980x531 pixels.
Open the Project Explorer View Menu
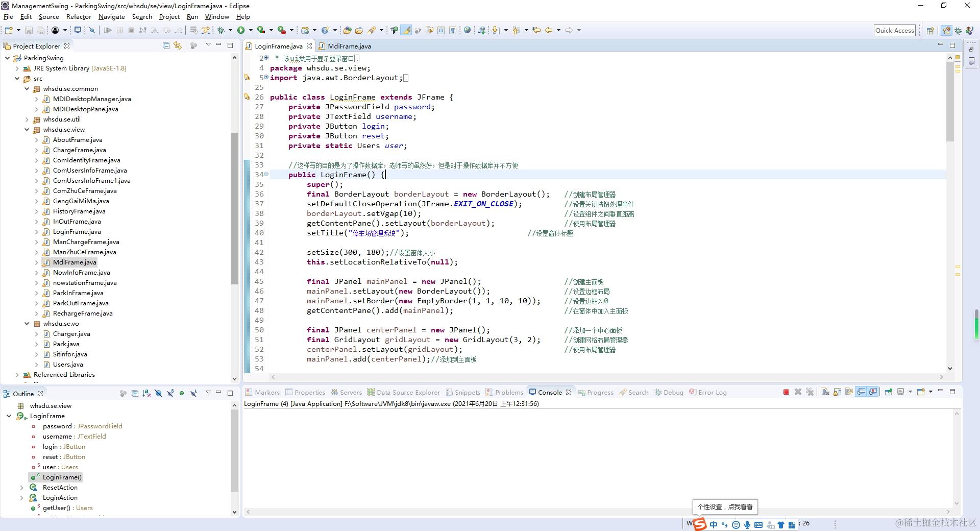tap(208, 45)
